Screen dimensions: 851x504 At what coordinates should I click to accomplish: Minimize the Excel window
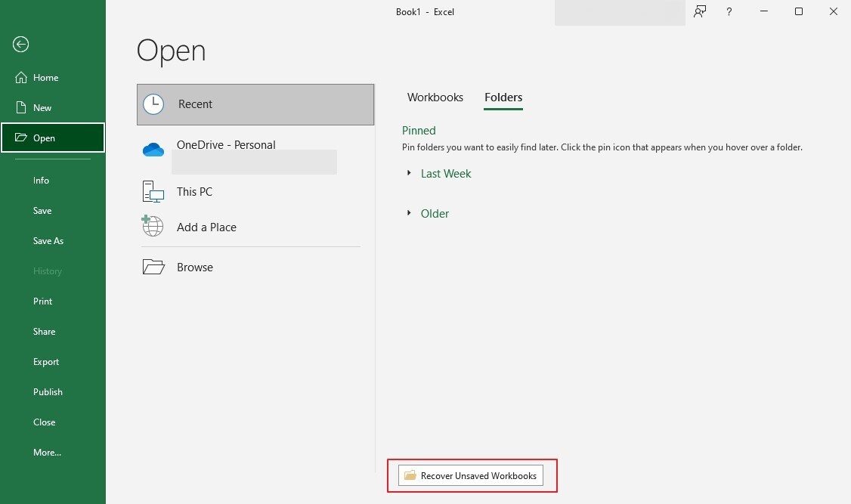point(764,11)
